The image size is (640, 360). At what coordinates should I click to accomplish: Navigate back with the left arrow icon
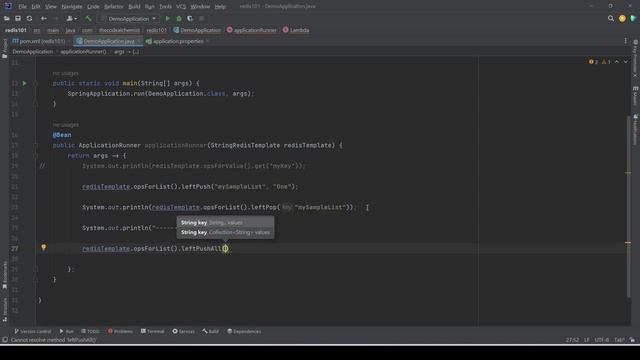click(44, 18)
